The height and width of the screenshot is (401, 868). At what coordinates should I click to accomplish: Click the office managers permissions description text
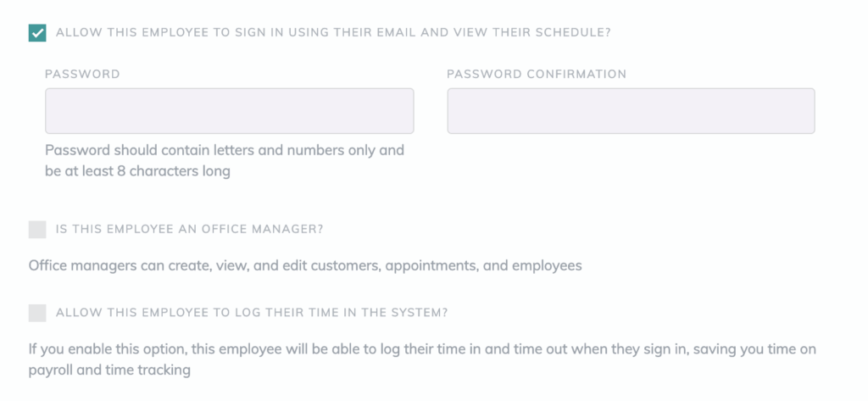[305, 266]
